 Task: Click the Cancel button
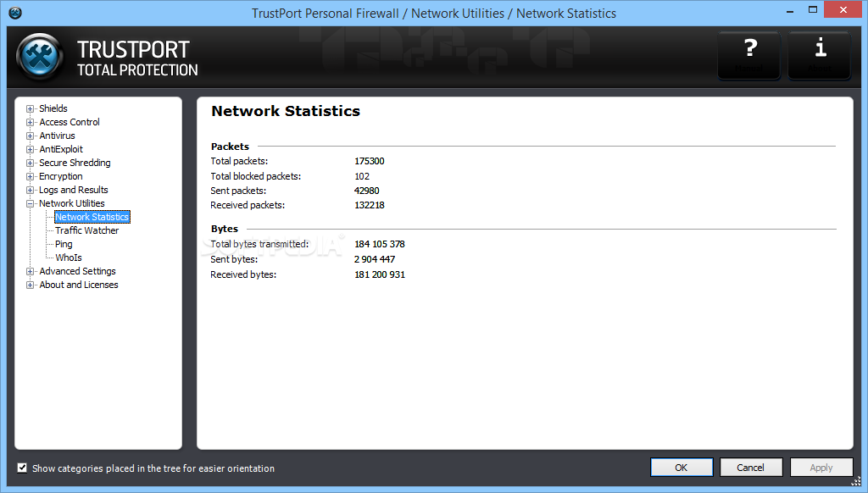pos(751,468)
